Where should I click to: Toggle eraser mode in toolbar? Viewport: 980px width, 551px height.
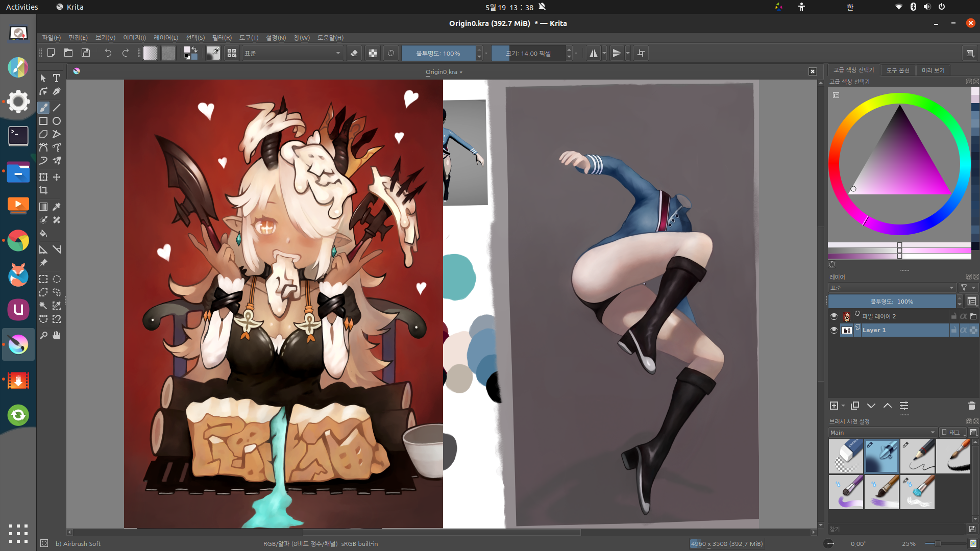pyautogui.click(x=354, y=53)
